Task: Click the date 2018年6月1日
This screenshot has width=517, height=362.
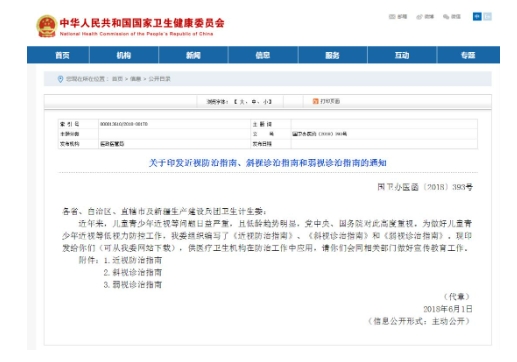Action: coord(448,309)
